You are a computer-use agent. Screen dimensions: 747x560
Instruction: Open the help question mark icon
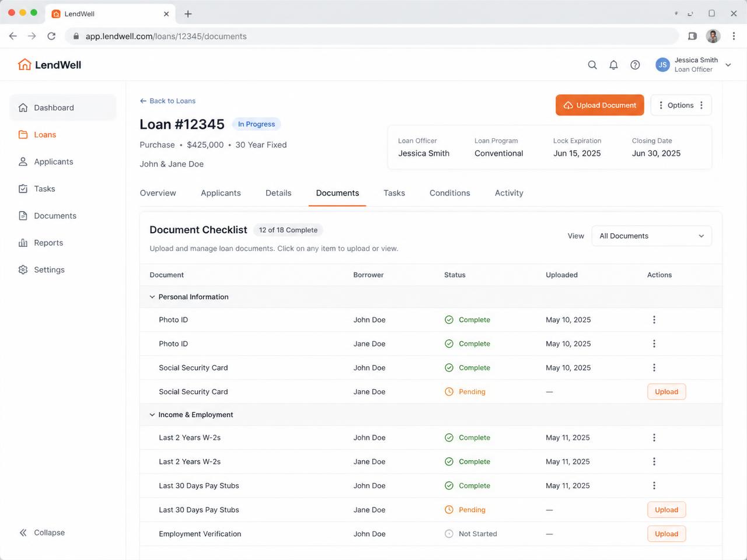click(x=635, y=65)
